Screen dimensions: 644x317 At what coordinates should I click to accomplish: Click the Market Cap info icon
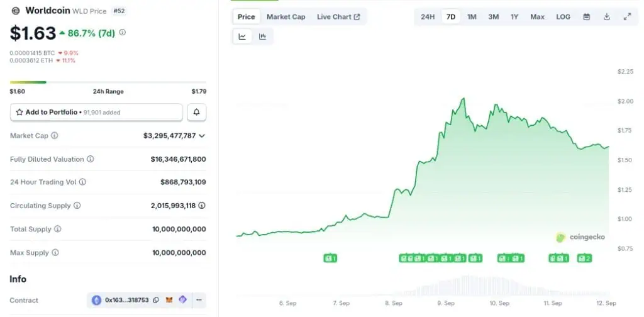click(55, 136)
